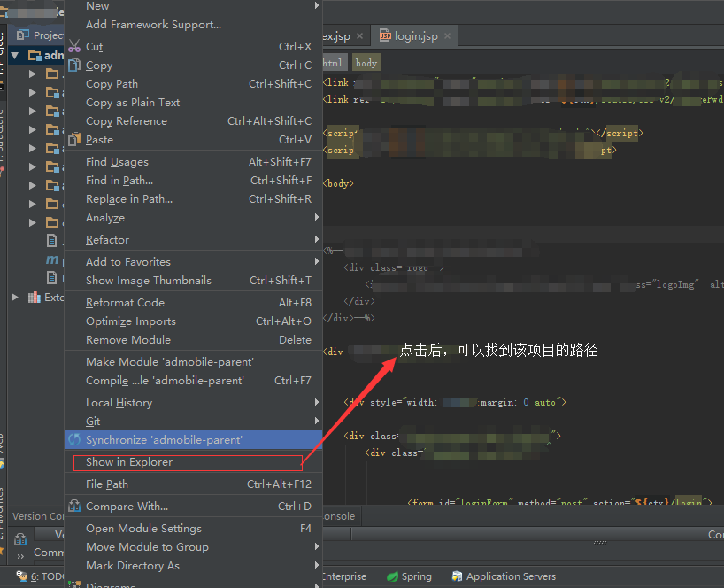Open the Enterprise tool window

344,576
